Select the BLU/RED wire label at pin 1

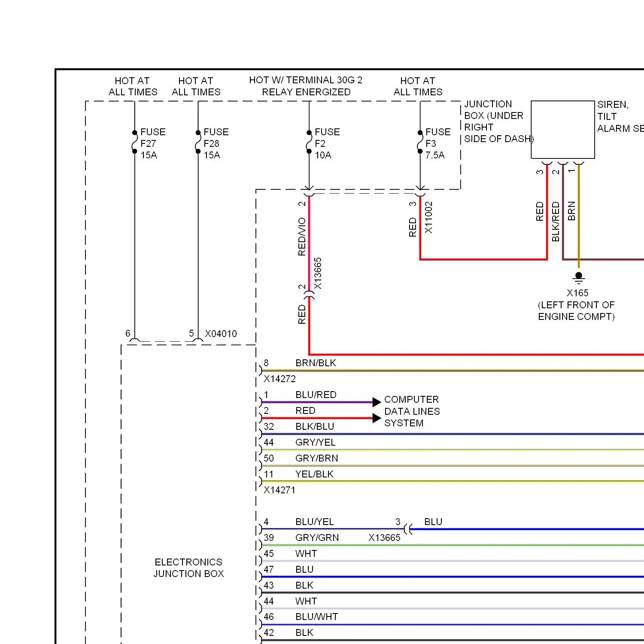(x=316, y=395)
